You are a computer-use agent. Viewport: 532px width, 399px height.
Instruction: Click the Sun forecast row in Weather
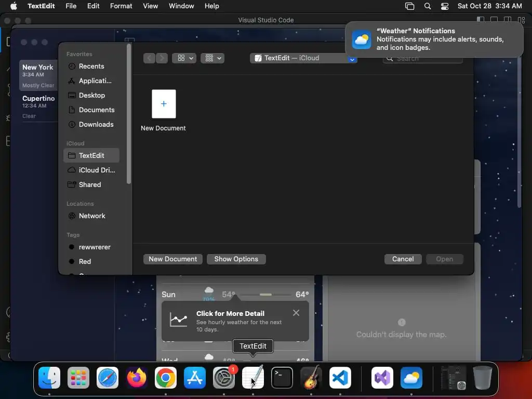click(235, 294)
